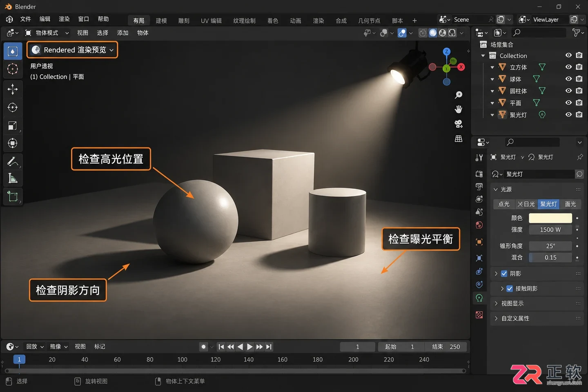This screenshot has height=392, width=588.
Task: Open the Tool properties tab icon
Action: pos(479,158)
